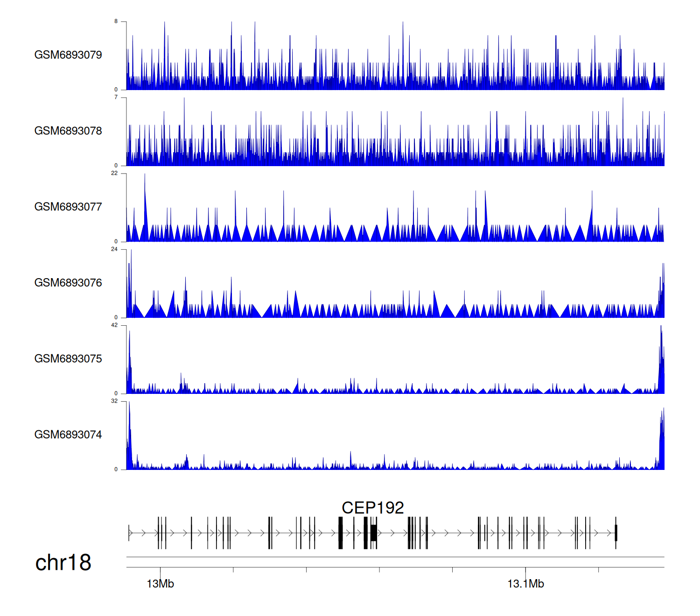
Task: Select the GSM6893078 track label
Action: (68, 131)
